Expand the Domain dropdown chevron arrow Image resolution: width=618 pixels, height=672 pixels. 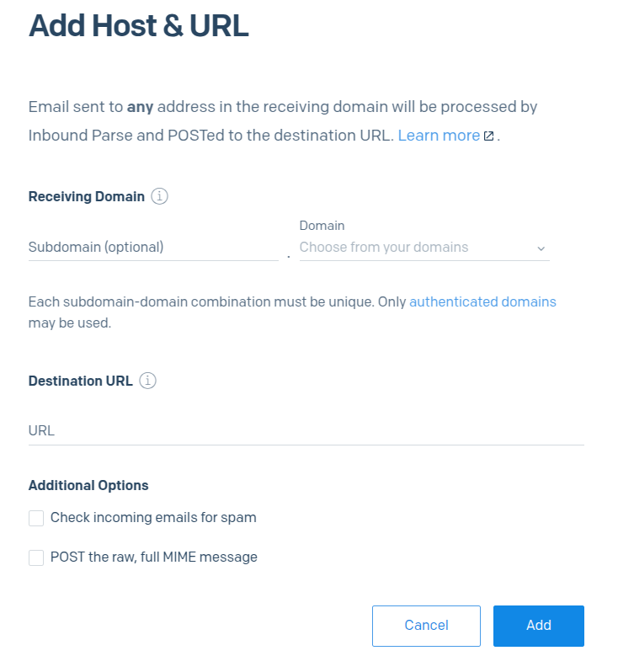(x=541, y=248)
